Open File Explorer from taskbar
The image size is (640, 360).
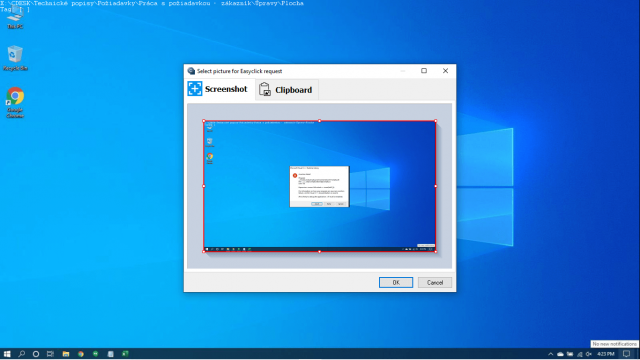(x=66, y=354)
